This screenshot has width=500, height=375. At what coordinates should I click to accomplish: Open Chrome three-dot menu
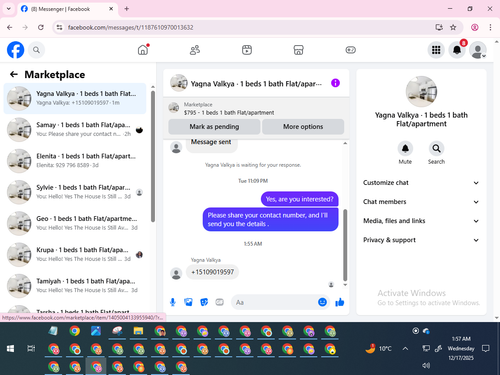coord(490,27)
